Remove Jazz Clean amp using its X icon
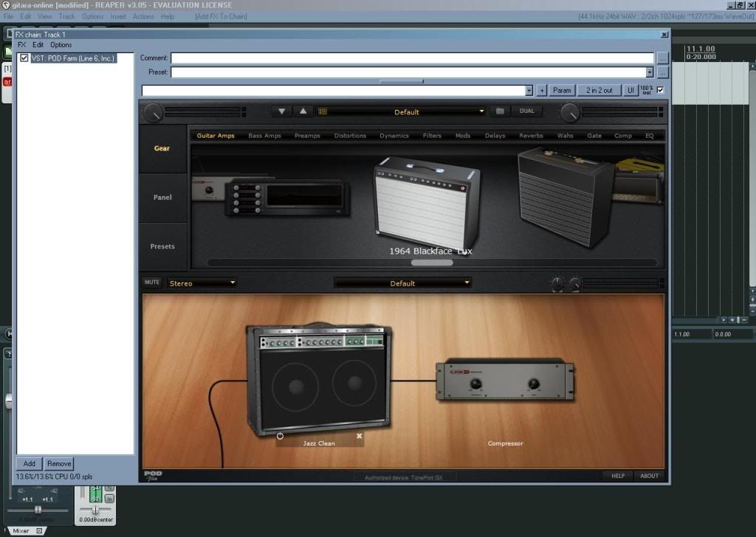This screenshot has height=537, width=756. tap(360, 436)
